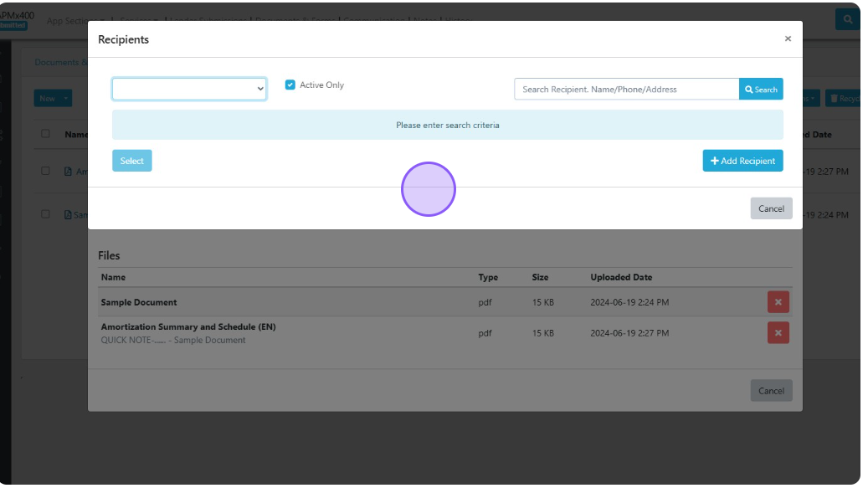The height and width of the screenshot is (488, 868).
Task: Tick the checkbox for the 'Sam...' document row
Action: 45,214
